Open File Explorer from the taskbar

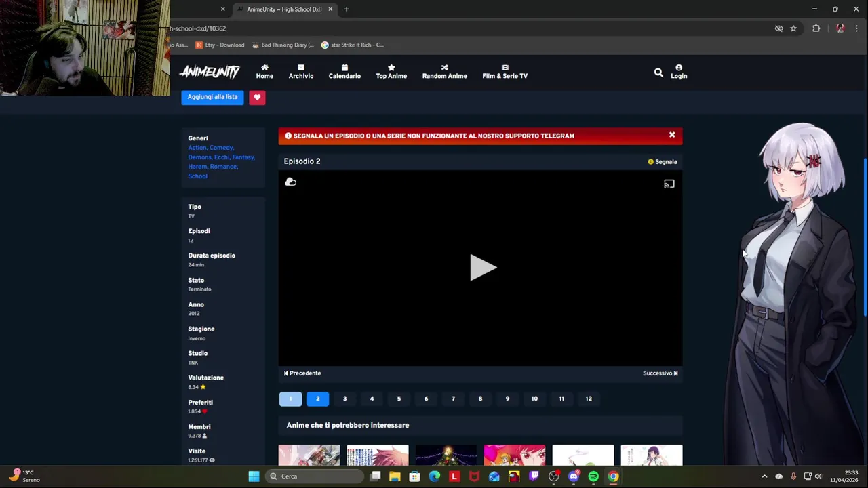(395, 476)
